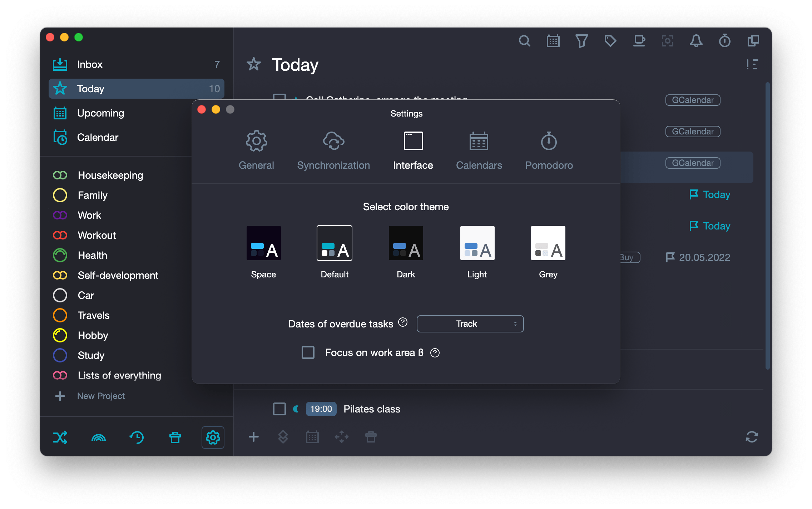
Task: Open notifications bell icon
Action: tap(696, 41)
